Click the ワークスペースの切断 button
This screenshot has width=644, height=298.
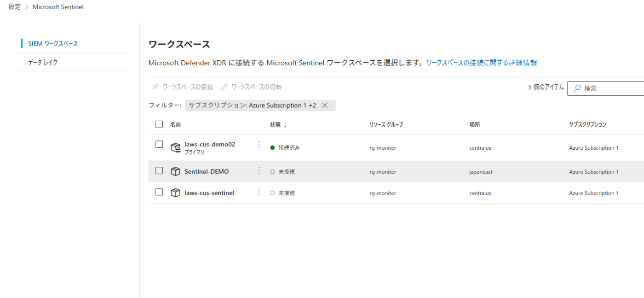click(251, 87)
